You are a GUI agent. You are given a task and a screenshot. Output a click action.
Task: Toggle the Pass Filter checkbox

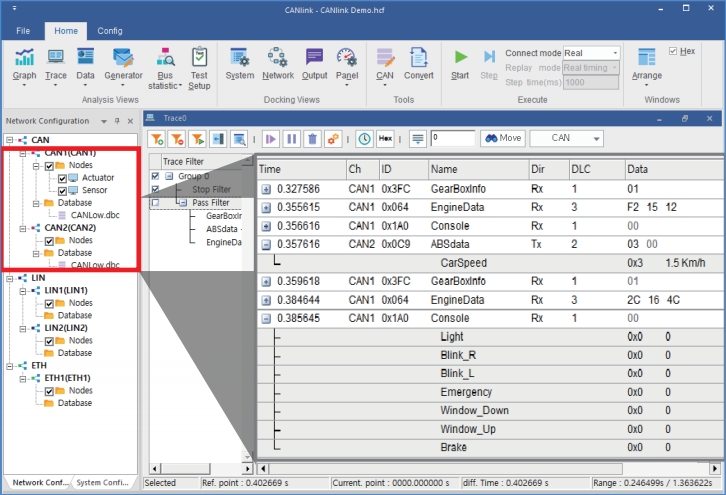point(155,202)
